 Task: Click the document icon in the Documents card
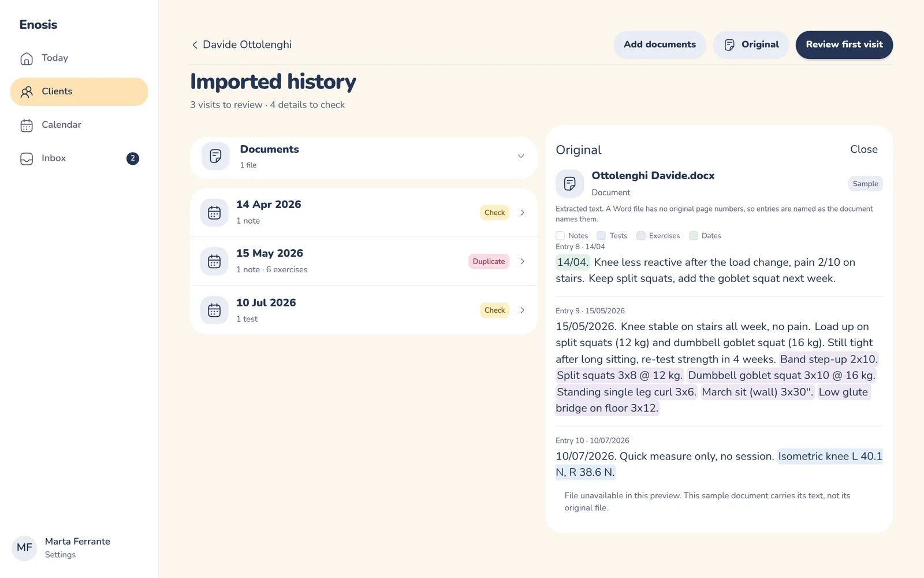[215, 156]
